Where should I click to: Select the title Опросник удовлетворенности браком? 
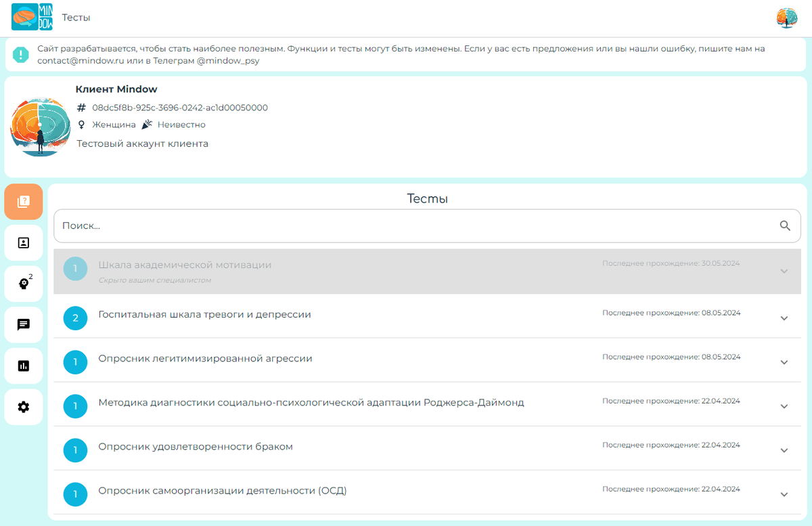click(x=196, y=447)
